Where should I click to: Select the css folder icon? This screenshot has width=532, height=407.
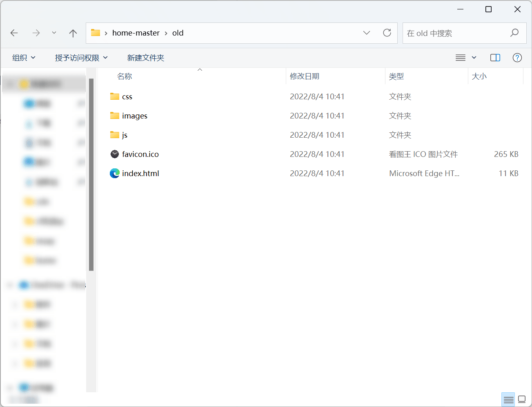(x=115, y=96)
